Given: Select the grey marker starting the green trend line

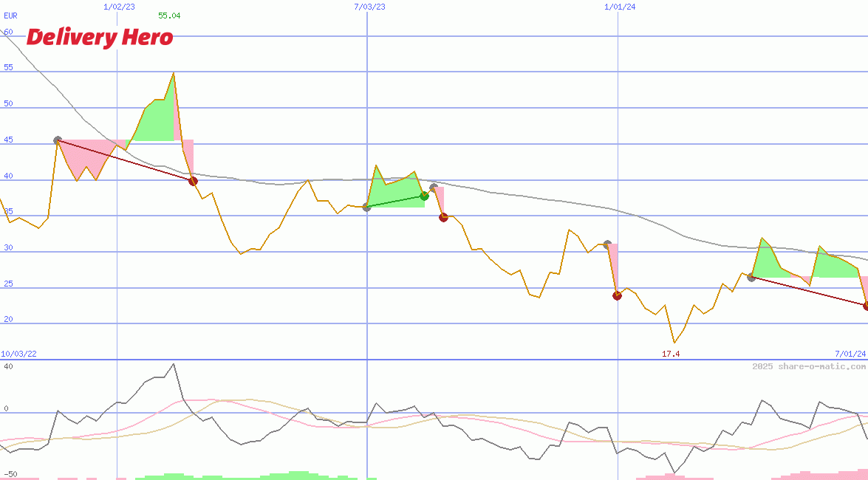Looking at the screenshot, I should coord(366,208).
